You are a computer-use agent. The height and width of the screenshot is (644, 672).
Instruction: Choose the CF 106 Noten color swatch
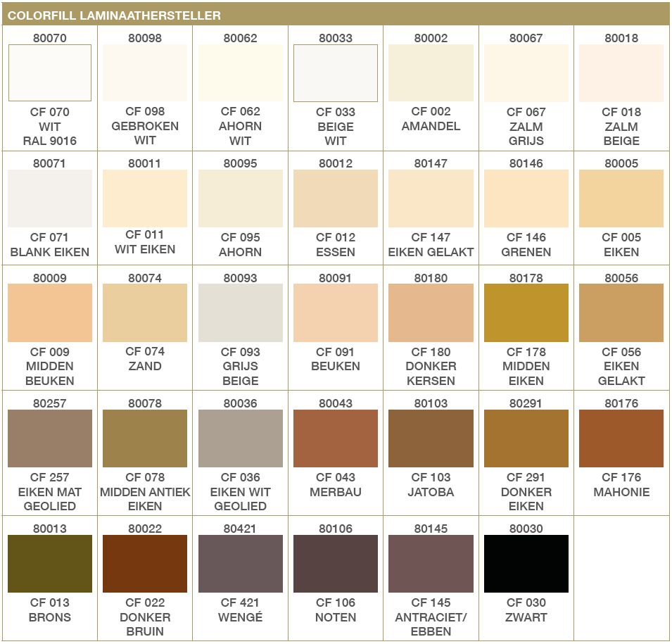tap(336, 564)
